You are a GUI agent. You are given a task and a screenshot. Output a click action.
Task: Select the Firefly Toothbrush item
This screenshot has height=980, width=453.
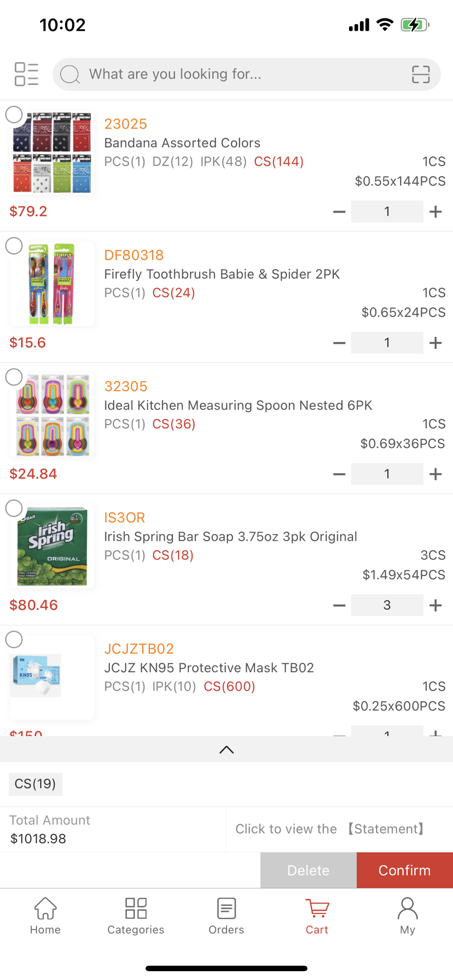[x=14, y=246]
